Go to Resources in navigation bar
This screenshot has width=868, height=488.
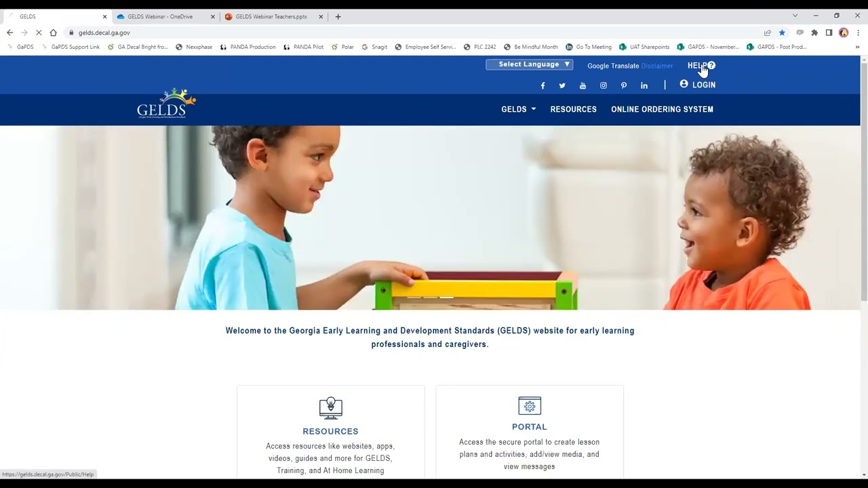[574, 109]
